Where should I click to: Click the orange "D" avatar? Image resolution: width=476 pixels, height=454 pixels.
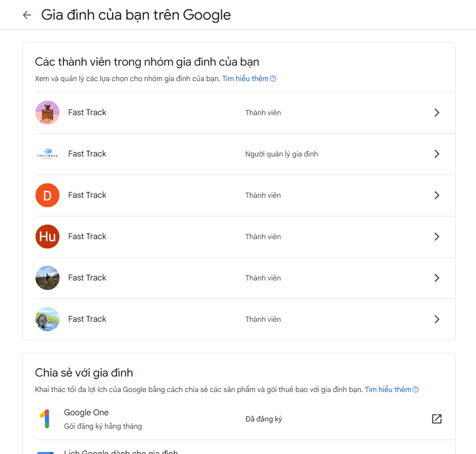click(47, 195)
